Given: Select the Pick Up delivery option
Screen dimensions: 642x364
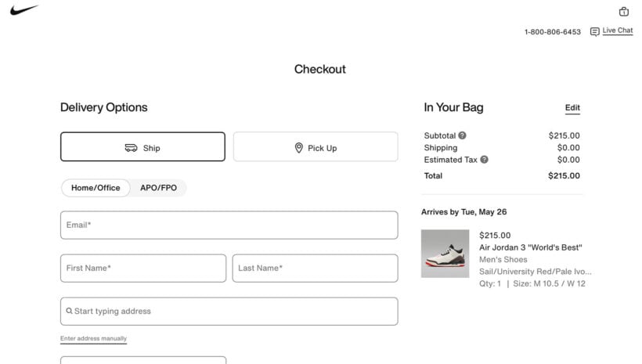Looking at the screenshot, I should tap(316, 146).
